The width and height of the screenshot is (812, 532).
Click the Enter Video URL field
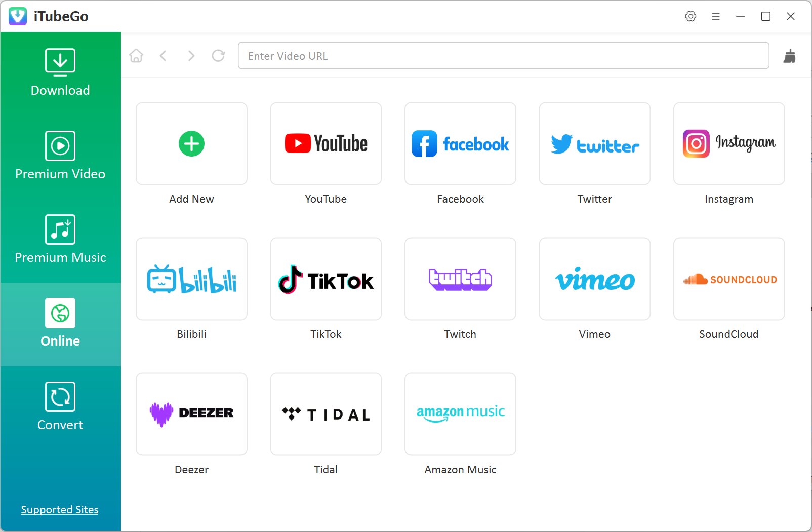click(503, 56)
